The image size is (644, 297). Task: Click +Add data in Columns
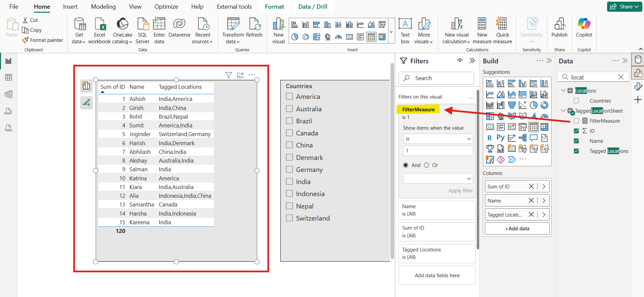(x=517, y=229)
